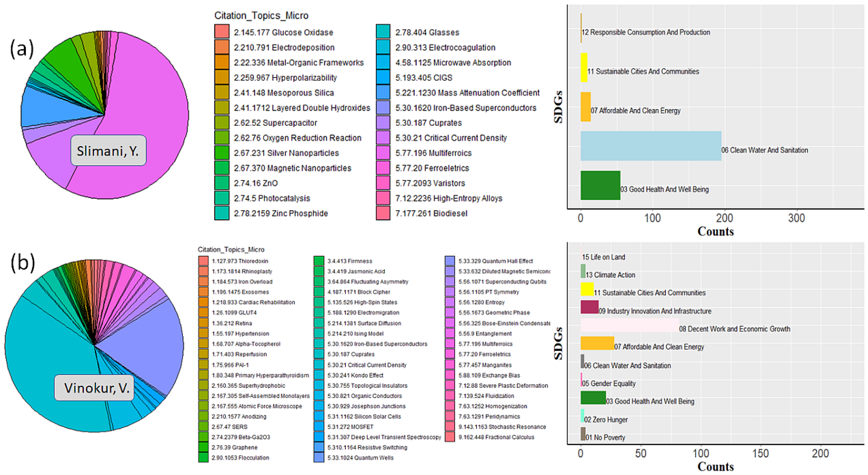Click '5.30.187 Cuprates' in Slimani legend
The width and height of the screenshot is (868, 475).
click(x=428, y=123)
